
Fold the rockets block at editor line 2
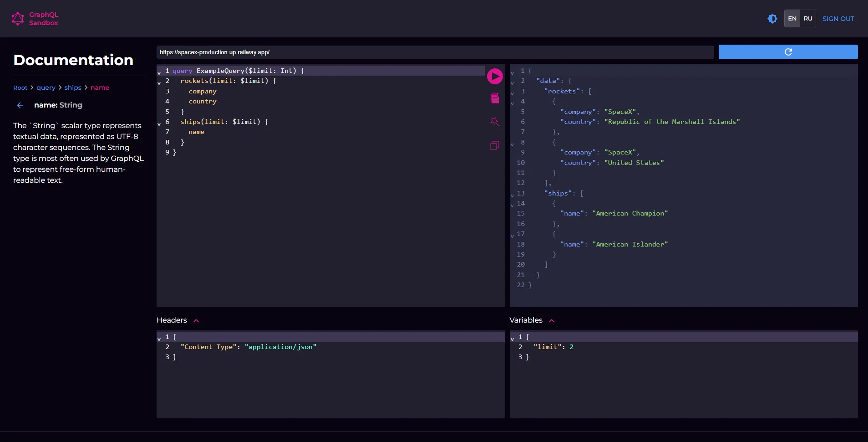[x=159, y=83]
